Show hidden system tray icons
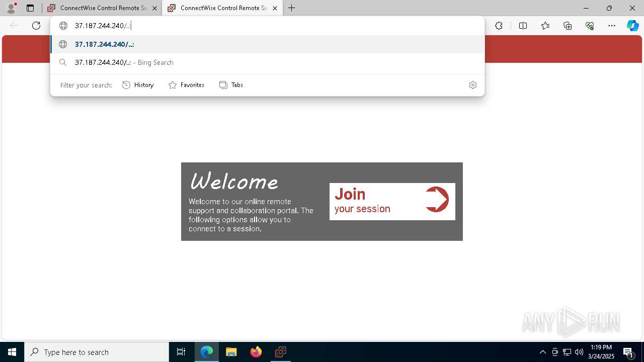The height and width of the screenshot is (362, 644). click(542, 352)
